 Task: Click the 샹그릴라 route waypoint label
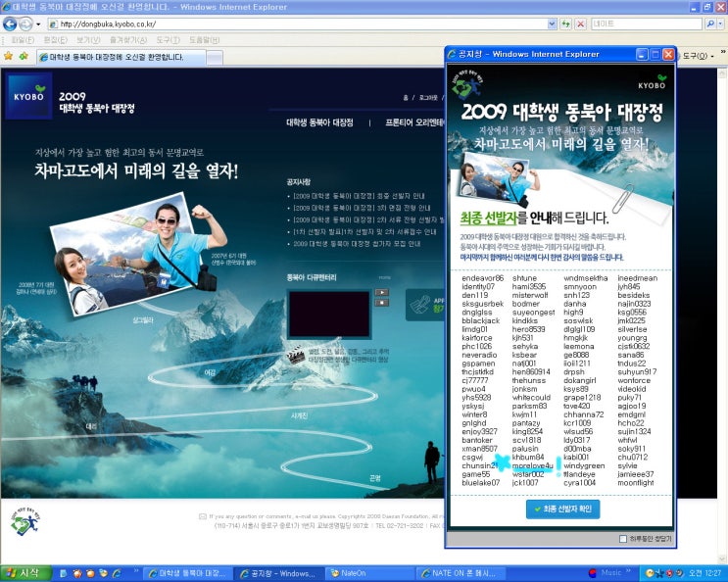pyautogui.click(x=143, y=320)
